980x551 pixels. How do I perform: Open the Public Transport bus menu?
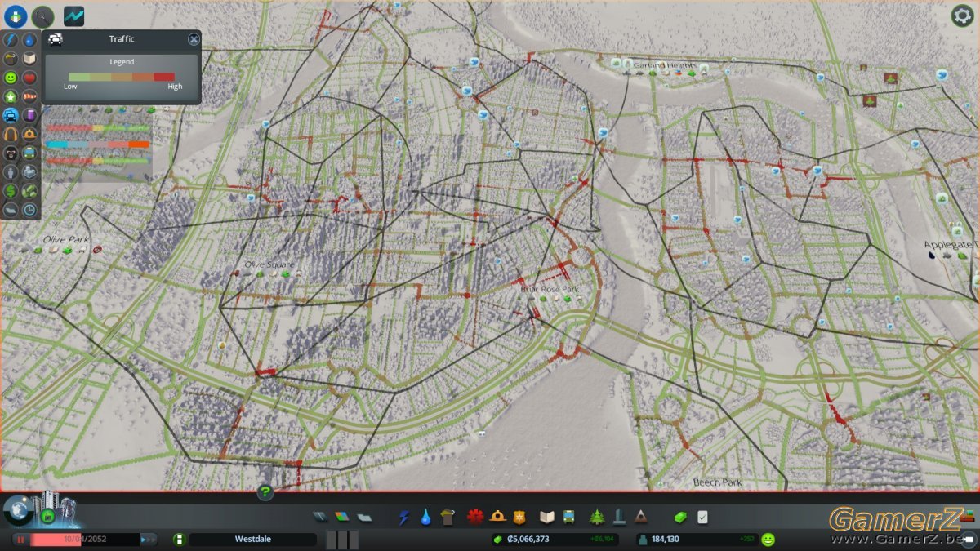coord(568,517)
